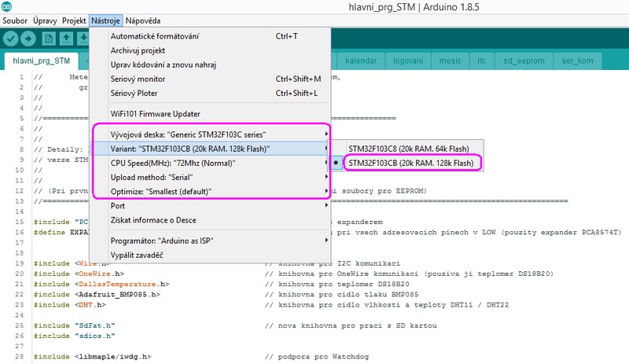
Task: Expand the Variant submenu entry
Action: click(210, 149)
